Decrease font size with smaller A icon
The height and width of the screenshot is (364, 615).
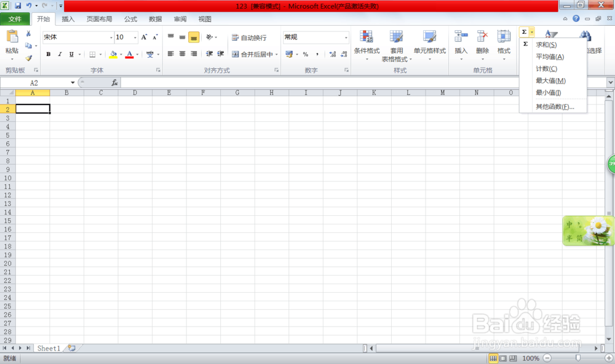click(x=156, y=38)
